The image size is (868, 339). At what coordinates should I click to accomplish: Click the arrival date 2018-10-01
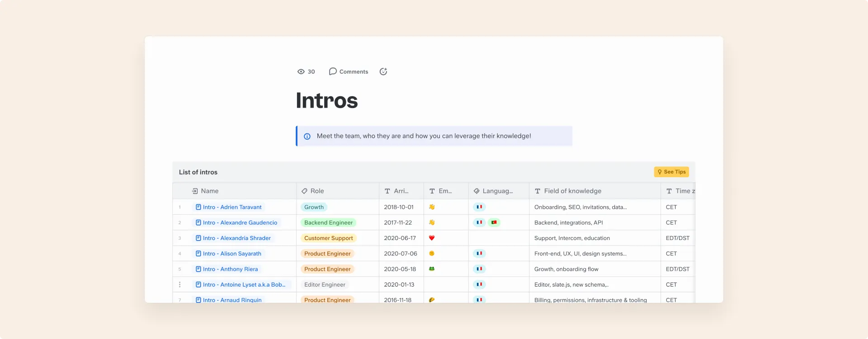tap(399, 207)
